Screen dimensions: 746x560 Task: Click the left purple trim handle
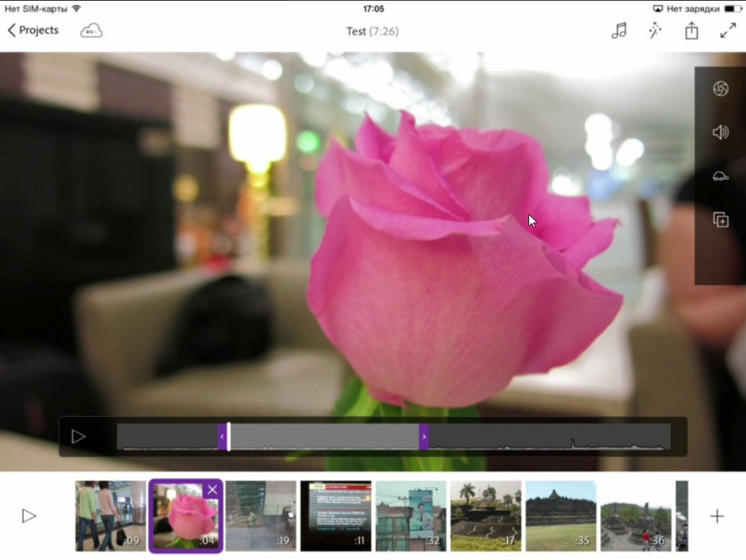click(x=222, y=436)
